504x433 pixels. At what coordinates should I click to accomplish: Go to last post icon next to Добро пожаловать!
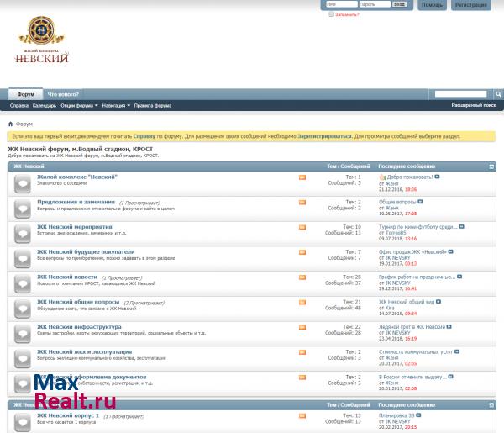437,177
